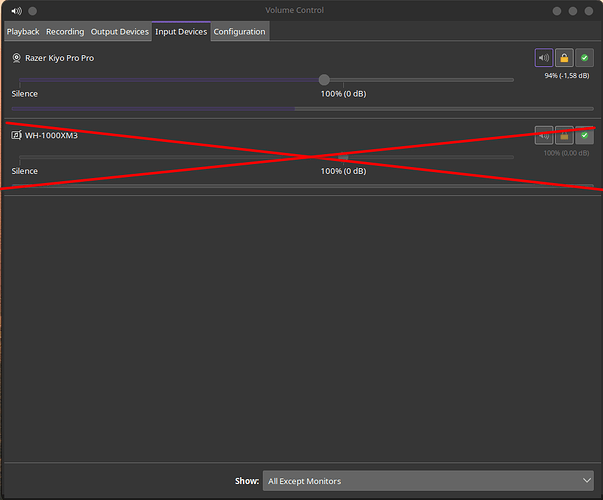Click the speaker icon in the title bar
This screenshot has height=500, width=603.
17,11
